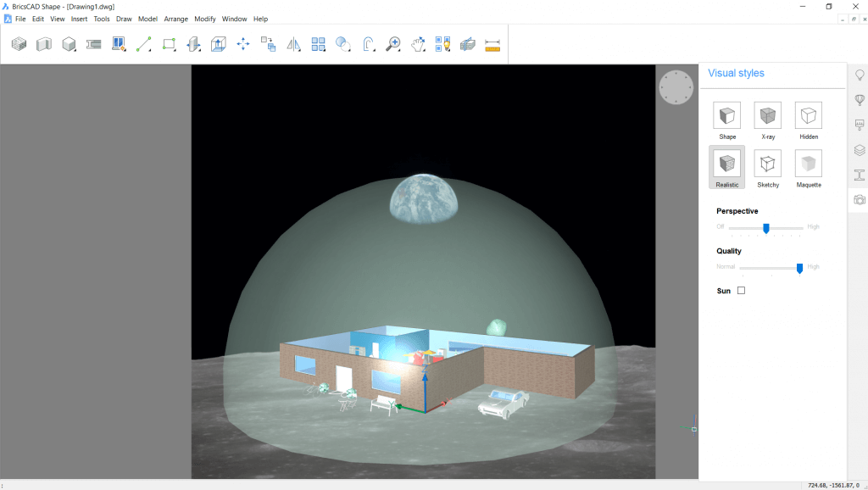Viewport: 868px width, 490px height.
Task: Apply the Hidden visual style
Action: (808, 120)
